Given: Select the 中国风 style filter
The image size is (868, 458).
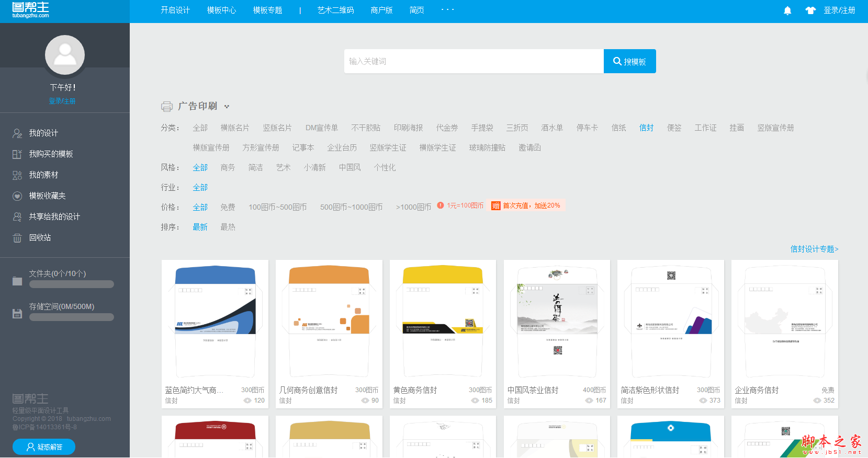Looking at the screenshot, I should 350,168.
